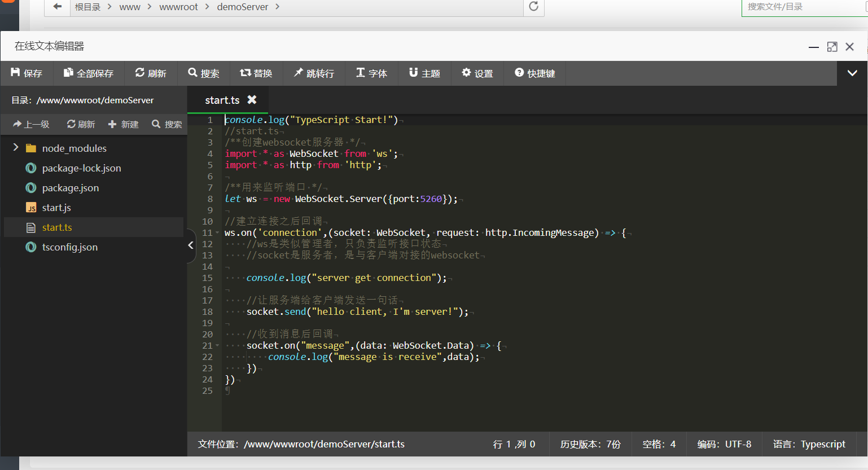Click the start.ts document icon

click(31, 227)
